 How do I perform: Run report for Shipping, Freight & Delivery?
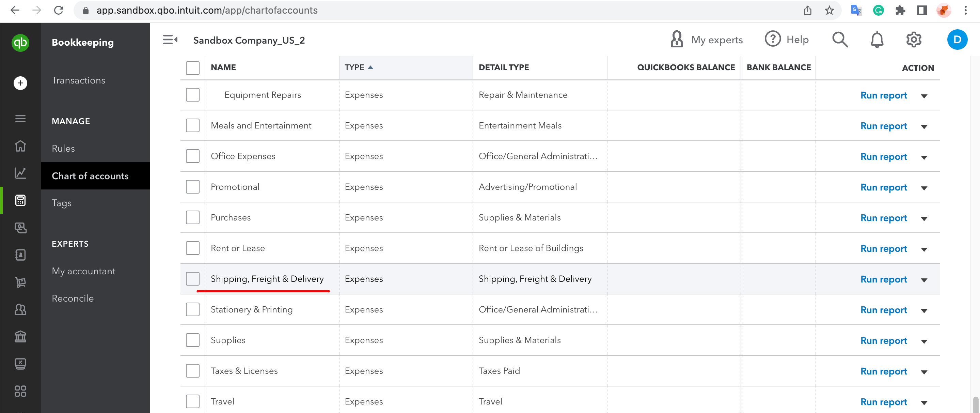pyautogui.click(x=883, y=279)
